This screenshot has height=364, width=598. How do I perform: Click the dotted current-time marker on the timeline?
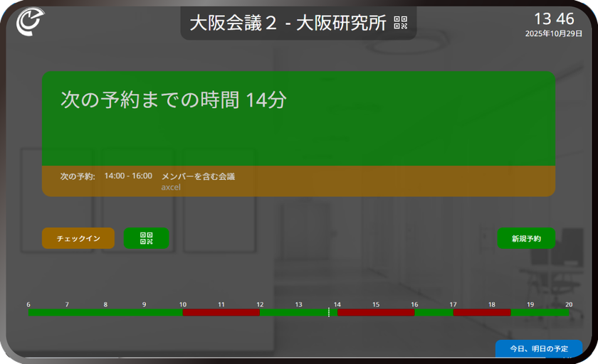pos(329,312)
